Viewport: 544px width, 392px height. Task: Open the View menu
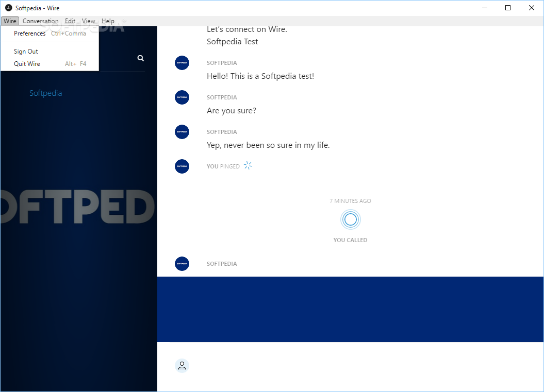coord(89,21)
